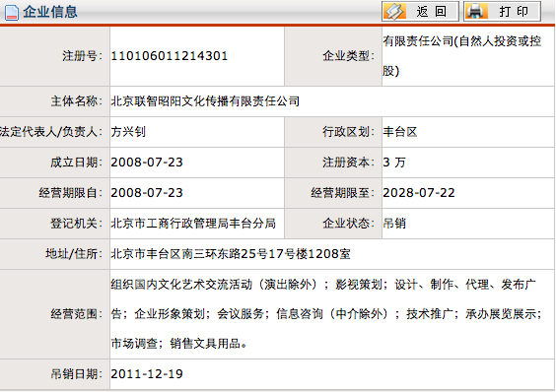Click the 经营期限至 label
Viewport: 556px width, 392px height.
pos(343,193)
